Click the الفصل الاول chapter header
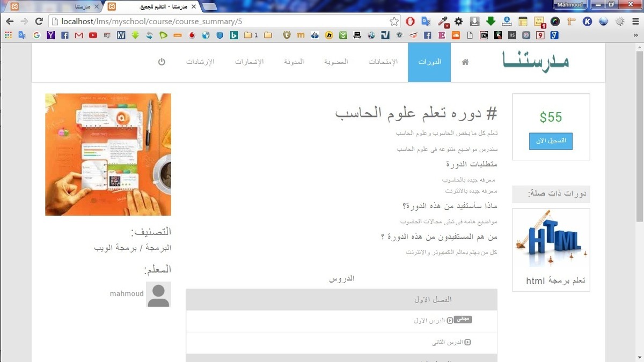Screen dimensions: 644x362 pos(342,300)
